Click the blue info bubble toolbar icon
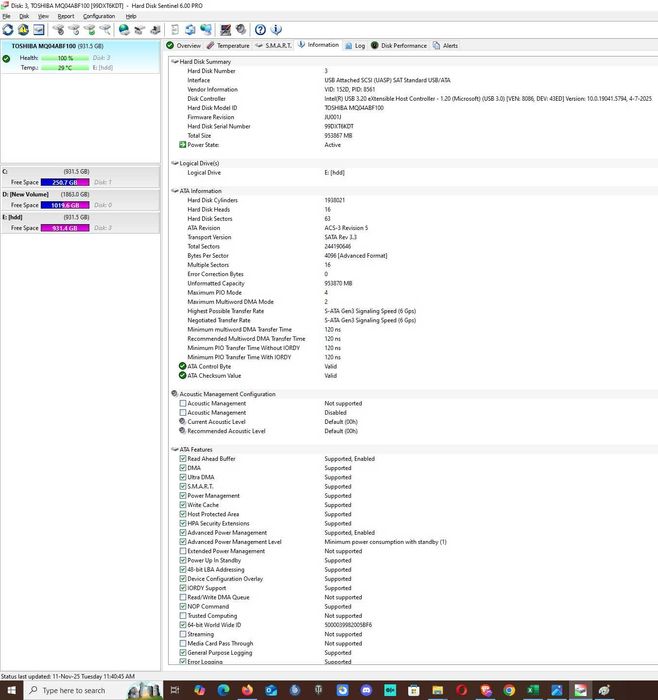 (276, 30)
